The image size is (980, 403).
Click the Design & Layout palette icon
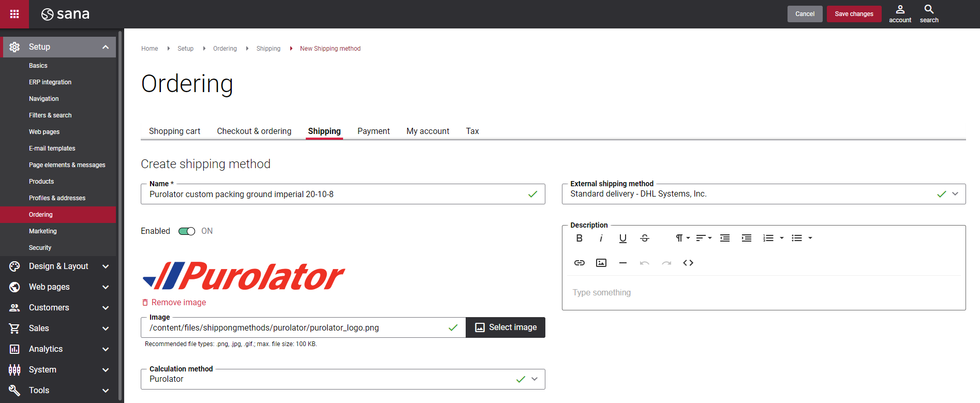coord(14,266)
